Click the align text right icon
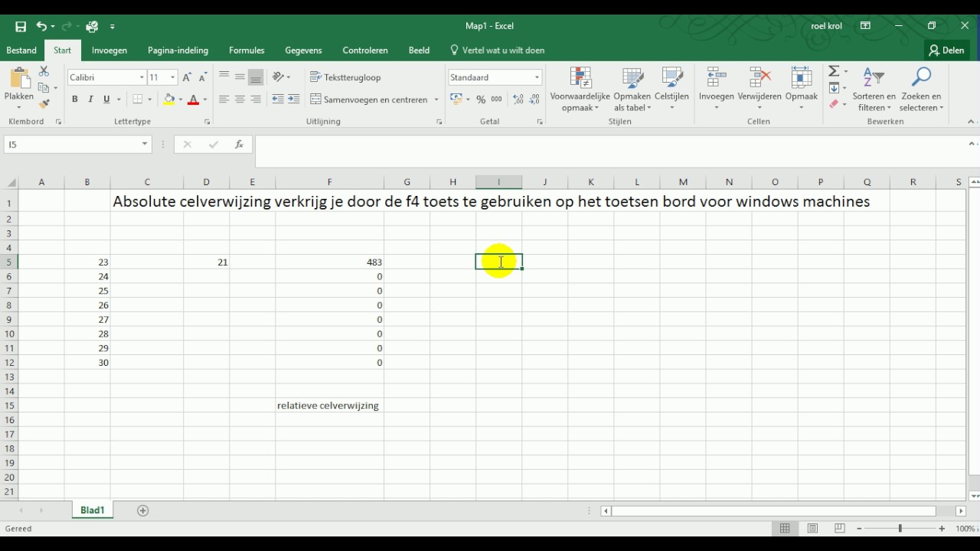Image resolution: width=980 pixels, height=551 pixels. click(256, 99)
